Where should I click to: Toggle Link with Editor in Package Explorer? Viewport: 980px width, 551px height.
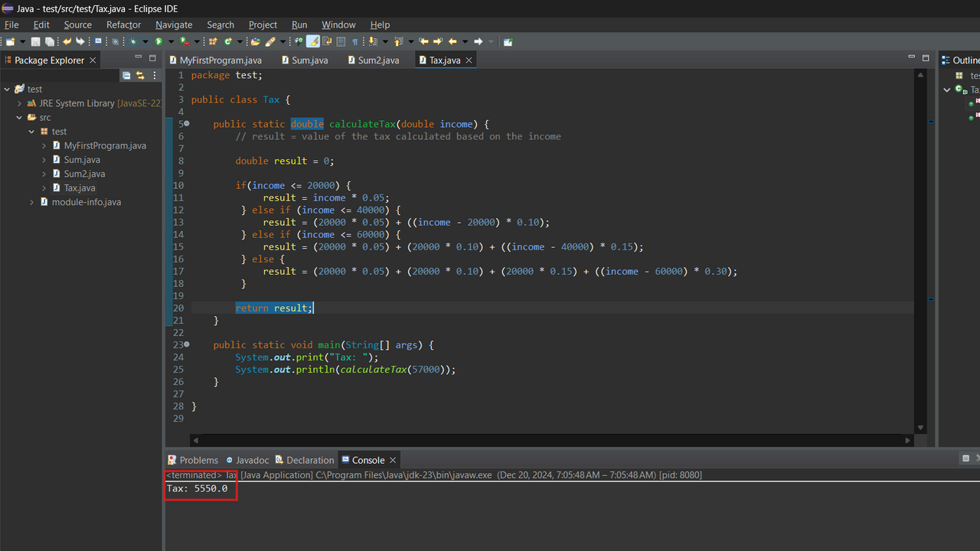click(140, 75)
